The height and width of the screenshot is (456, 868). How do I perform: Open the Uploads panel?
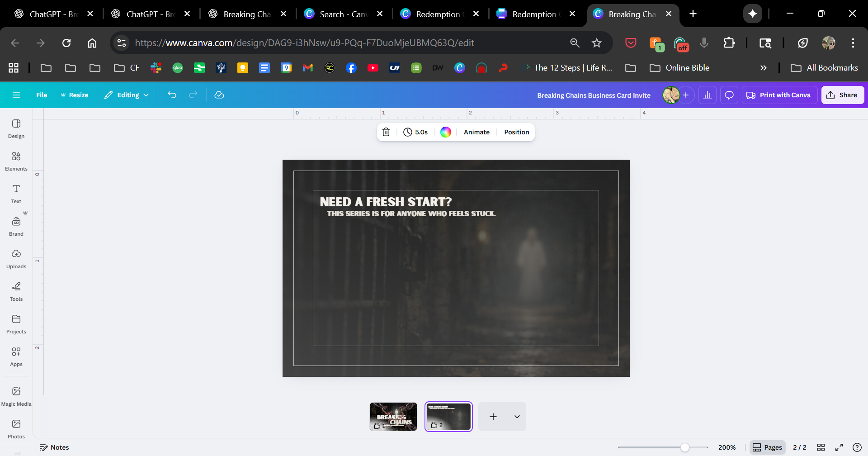click(x=16, y=259)
